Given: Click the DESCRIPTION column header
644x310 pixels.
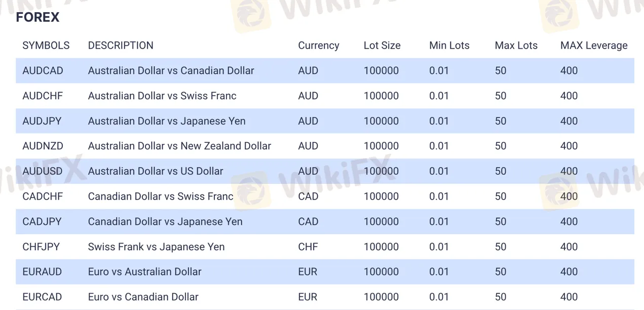Looking at the screenshot, I should pyautogui.click(x=121, y=46).
